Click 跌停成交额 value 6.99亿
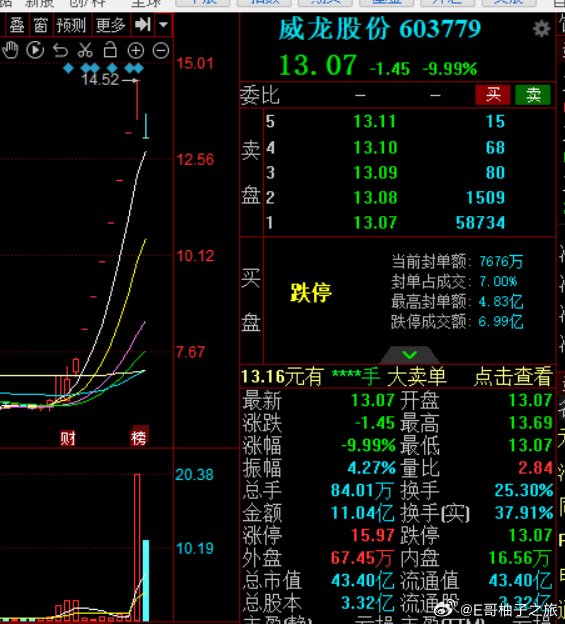Image resolution: width=565 pixels, height=624 pixels. point(501,322)
